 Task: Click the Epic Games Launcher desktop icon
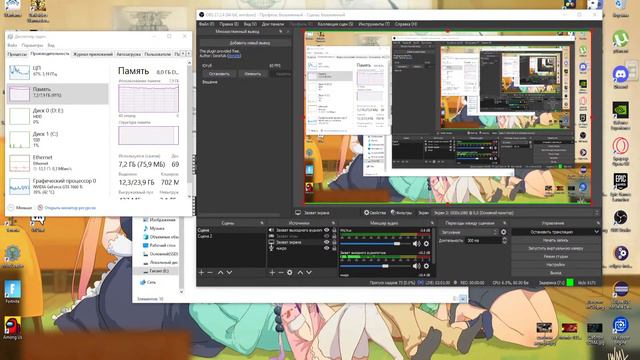tap(620, 187)
